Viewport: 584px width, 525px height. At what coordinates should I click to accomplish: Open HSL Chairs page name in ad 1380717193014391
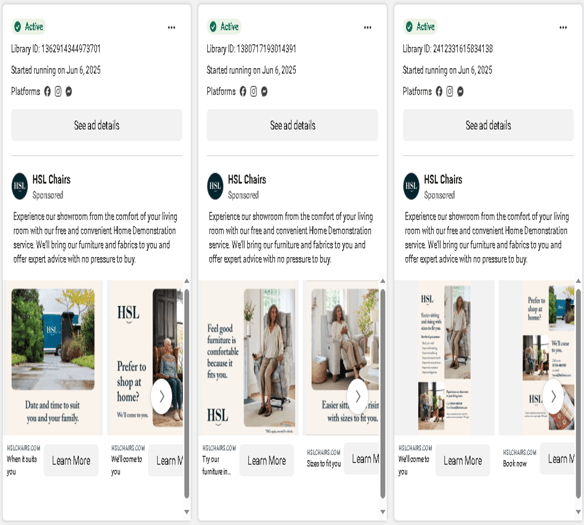click(x=247, y=179)
